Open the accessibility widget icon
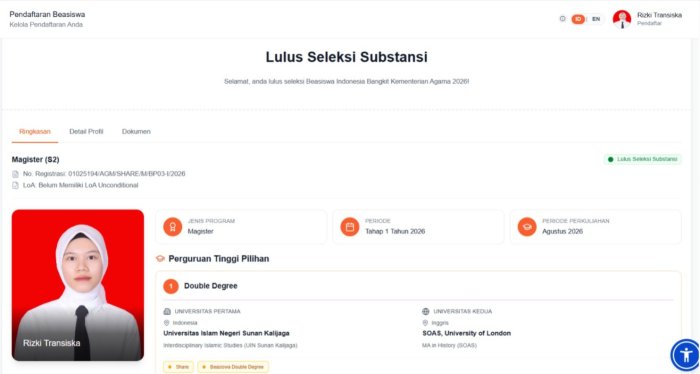Image resolution: width=700 pixels, height=374 pixels. [x=685, y=355]
